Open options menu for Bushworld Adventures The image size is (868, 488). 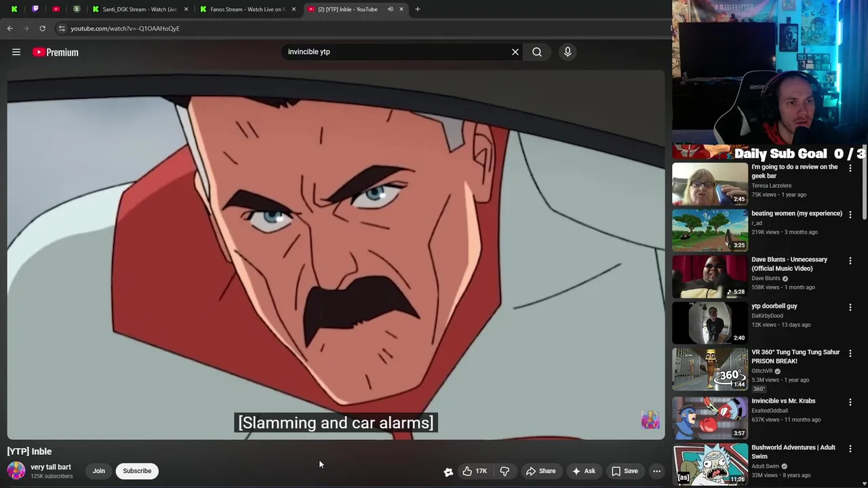850,449
